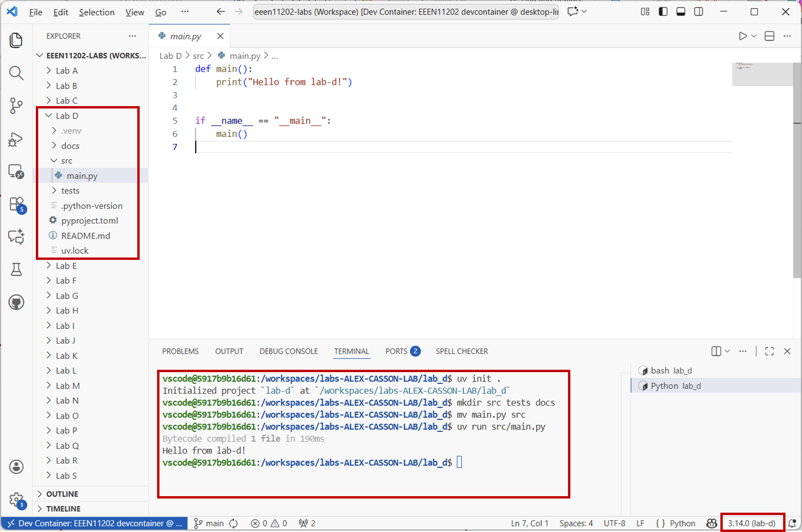Toggle the bottom panel layout button

(681, 12)
